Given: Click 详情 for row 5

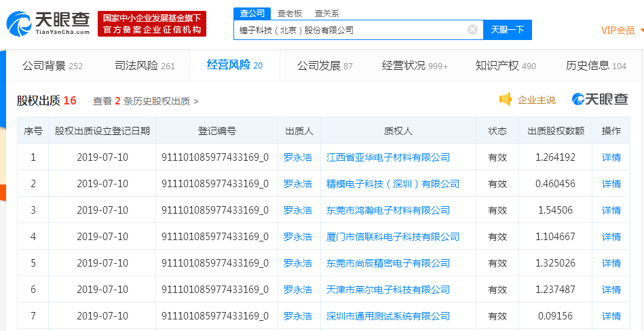Looking at the screenshot, I should coord(611,262).
